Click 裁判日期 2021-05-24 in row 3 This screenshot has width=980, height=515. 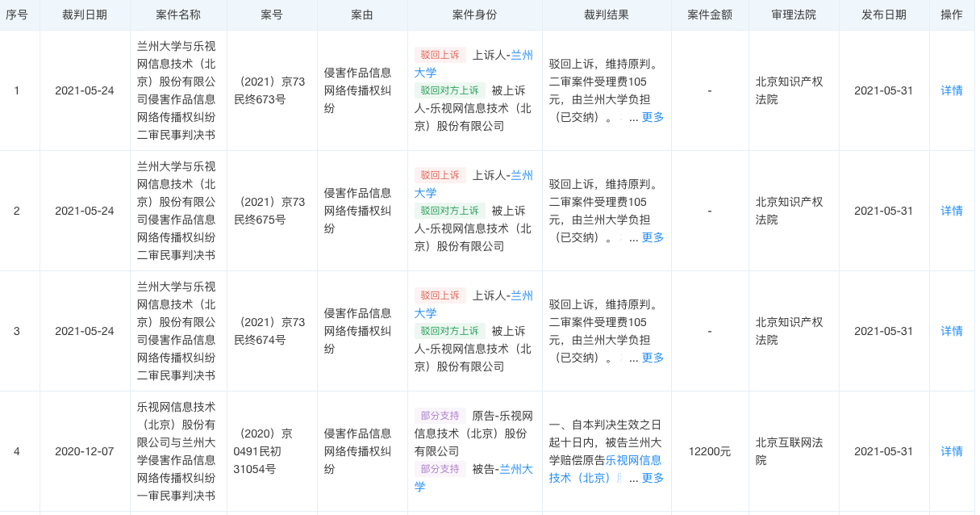click(85, 331)
